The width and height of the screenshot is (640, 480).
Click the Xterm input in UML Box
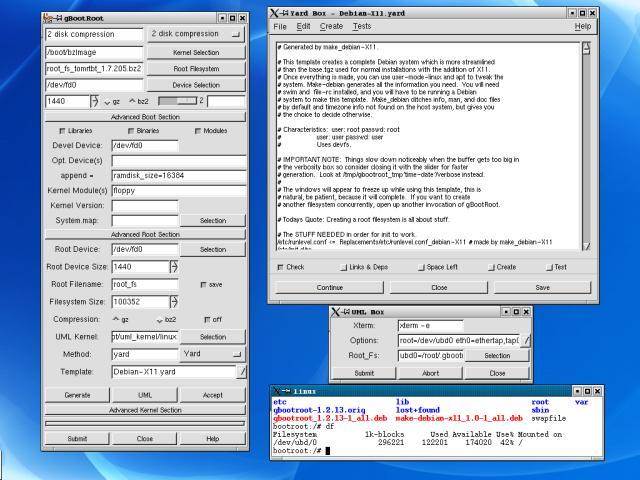click(431, 325)
